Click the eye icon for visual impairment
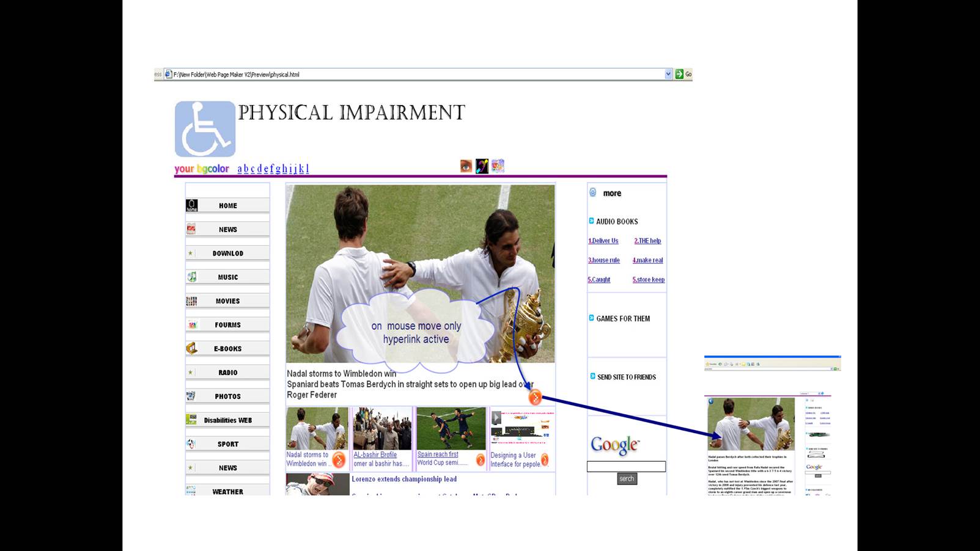Viewport: 980px width, 551px height. click(466, 166)
